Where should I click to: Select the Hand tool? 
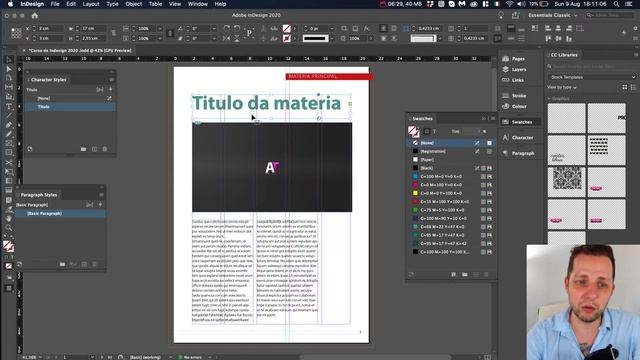(x=9, y=218)
